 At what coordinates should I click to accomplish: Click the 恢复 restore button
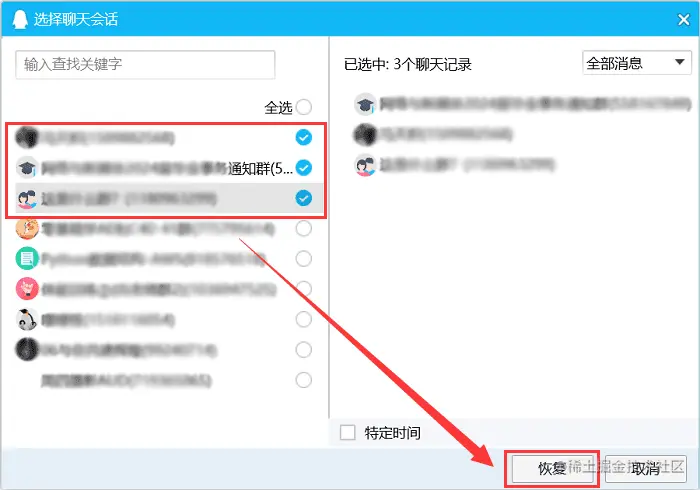click(552, 469)
